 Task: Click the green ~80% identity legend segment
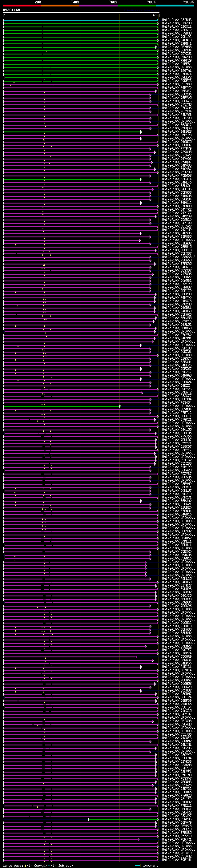[x=136, y=6]
